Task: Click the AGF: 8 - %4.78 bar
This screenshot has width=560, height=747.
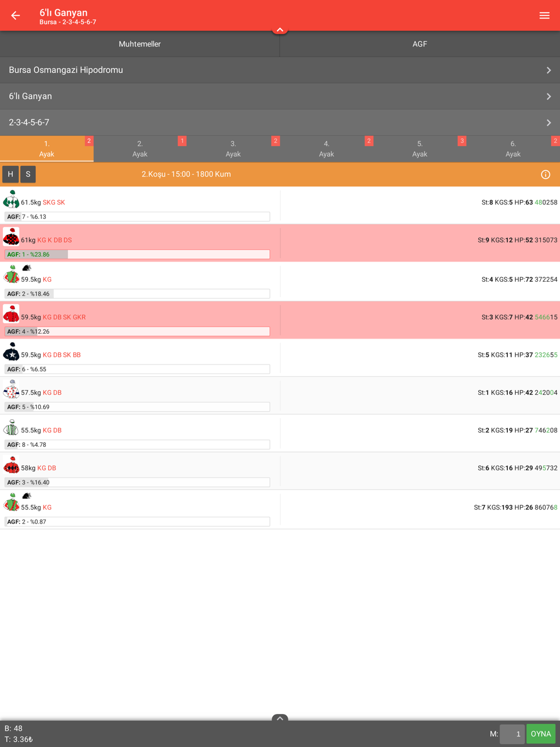Action: (x=137, y=445)
